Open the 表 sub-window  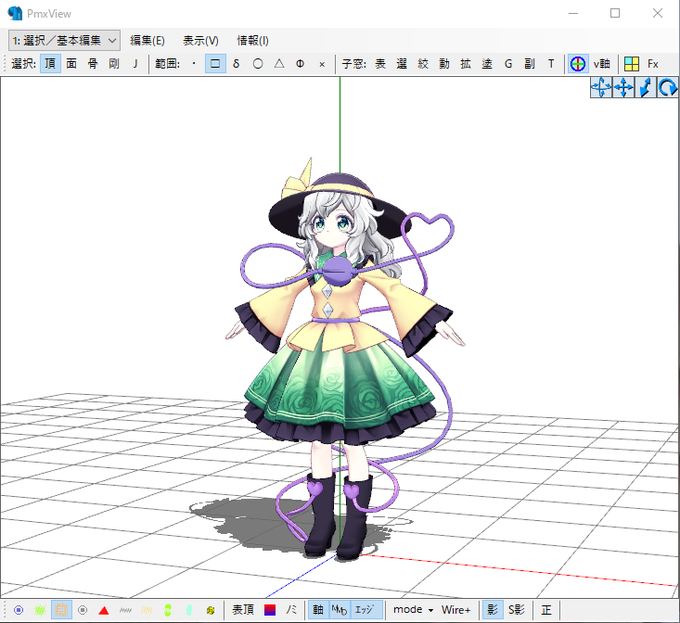pos(380,64)
